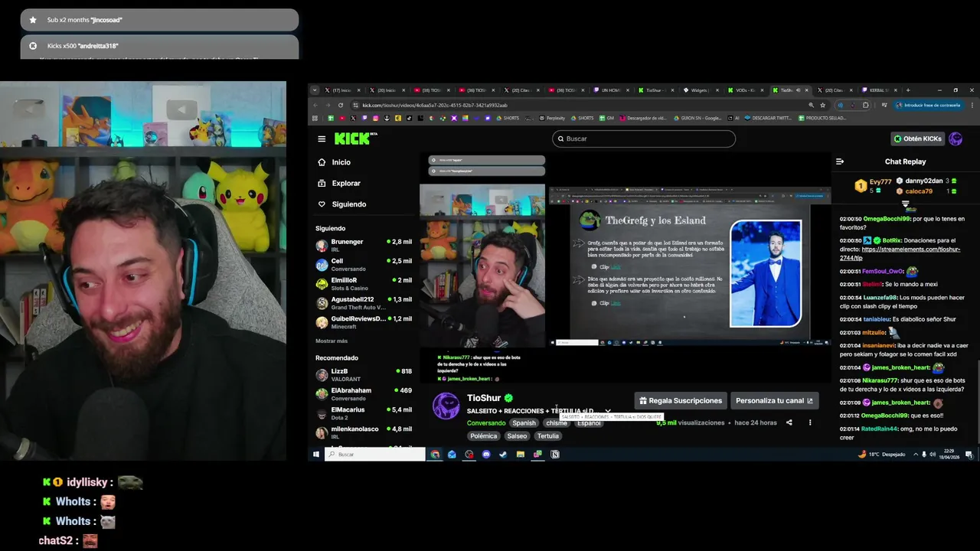Click Luanzefa98 username in chat
This screenshot has width=980, height=551.
[880, 297]
